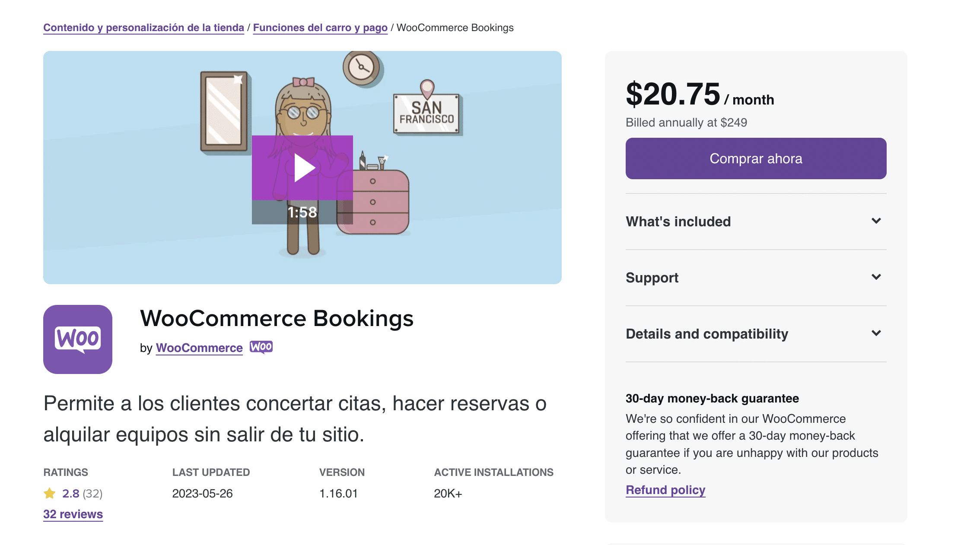Click Billed annually at $249 text
The image size is (980, 545).
click(686, 123)
